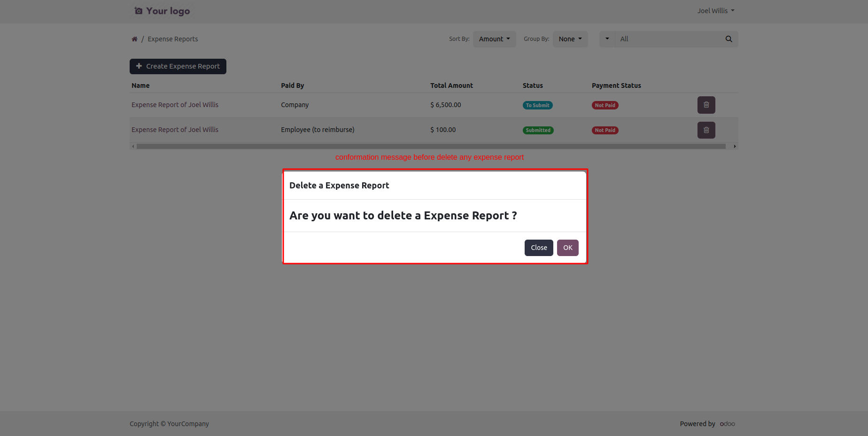
Task: Click the Copyright © YourCompany footer text
Action: click(169, 424)
